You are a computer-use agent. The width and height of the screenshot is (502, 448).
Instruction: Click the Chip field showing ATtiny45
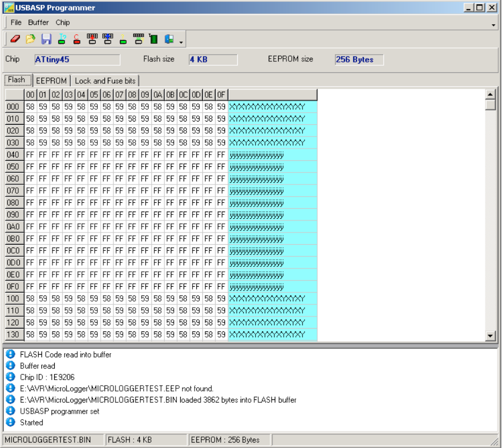click(77, 60)
